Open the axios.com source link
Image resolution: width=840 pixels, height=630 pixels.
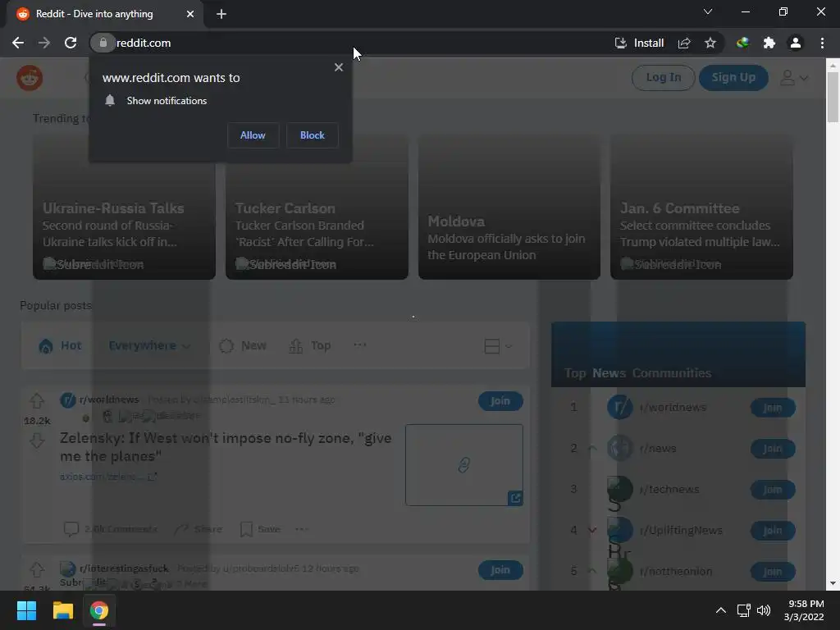click(x=107, y=477)
